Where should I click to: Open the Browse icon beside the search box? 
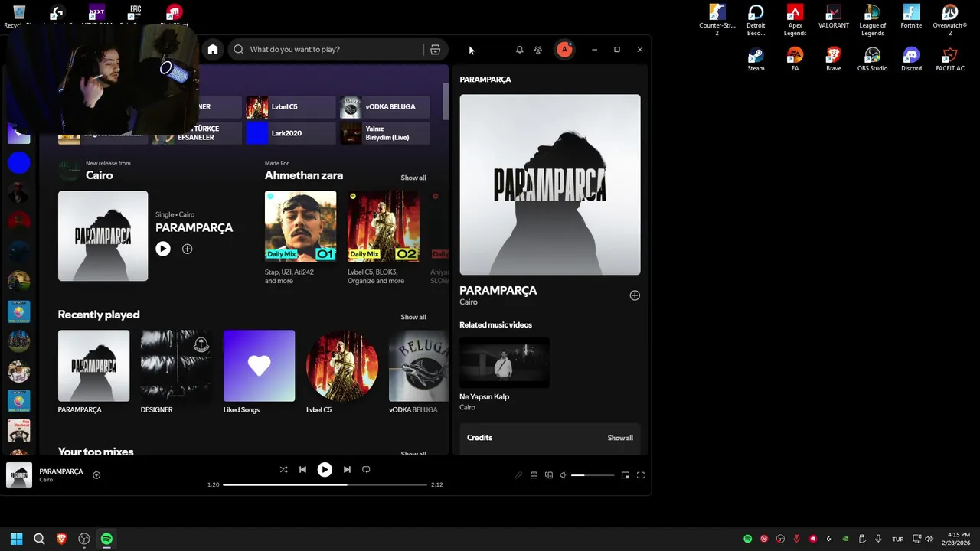435,49
